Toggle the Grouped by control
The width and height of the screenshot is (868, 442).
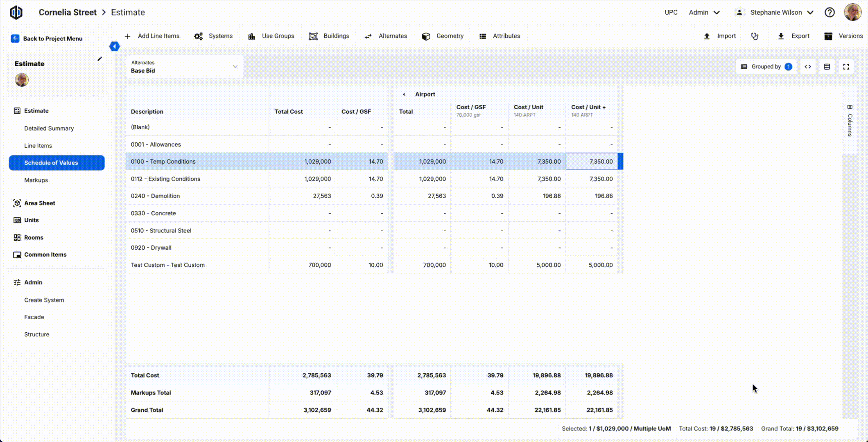click(766, 67)
